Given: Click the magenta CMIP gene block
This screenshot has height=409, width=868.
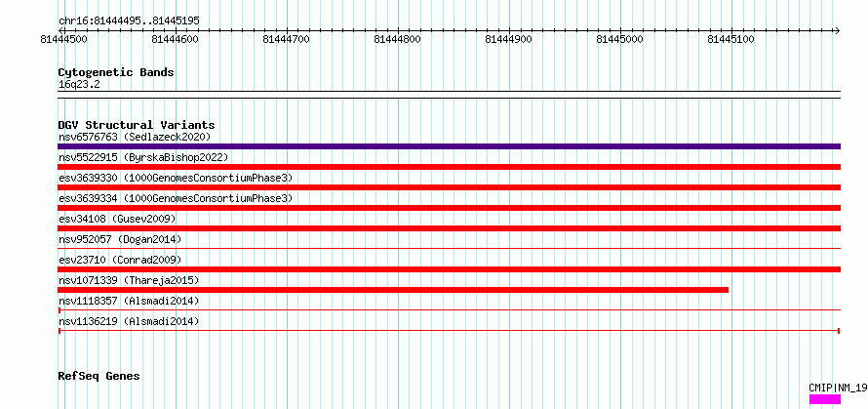Looking at the screenshot, I should pyautogui.click(x=825, y=399).
